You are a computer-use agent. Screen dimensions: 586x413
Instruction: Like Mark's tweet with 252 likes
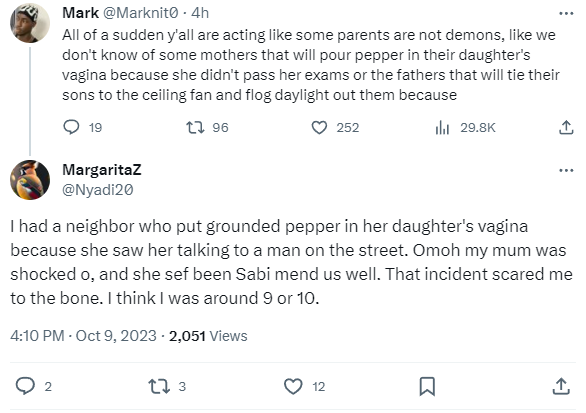(x=319, y=127)
